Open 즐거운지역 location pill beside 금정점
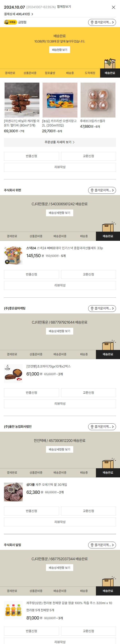120x644 pixels. (x=102, y=22)
